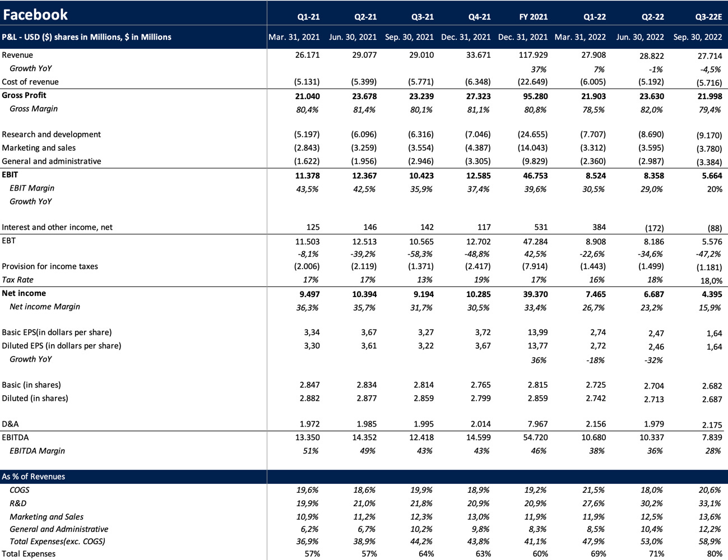The width and height of the screenshot is (728, 560).
Task: Click the D&A row label
Action: 11,425
